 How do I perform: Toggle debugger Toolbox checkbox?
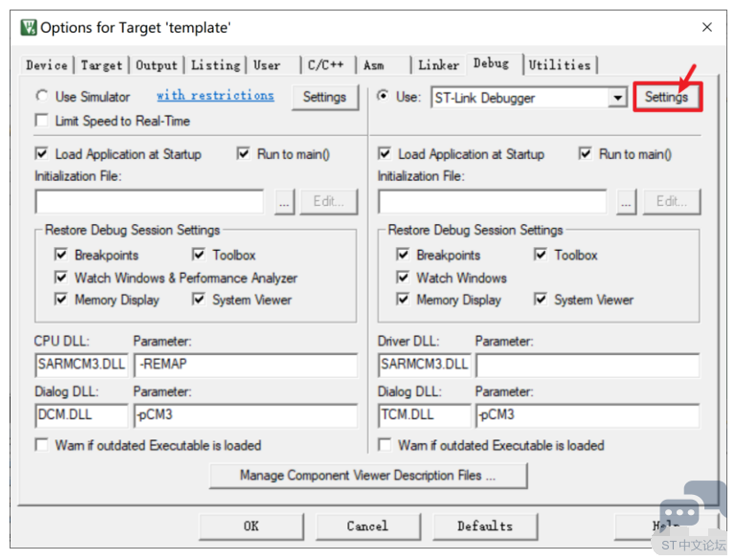coord(541,255)
